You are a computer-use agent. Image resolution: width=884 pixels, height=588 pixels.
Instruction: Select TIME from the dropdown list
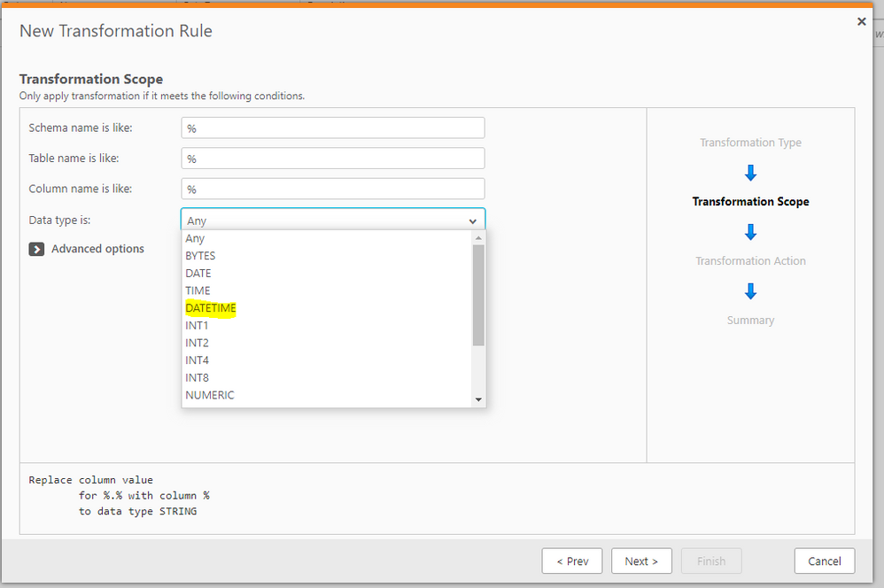tap(198, 290)
